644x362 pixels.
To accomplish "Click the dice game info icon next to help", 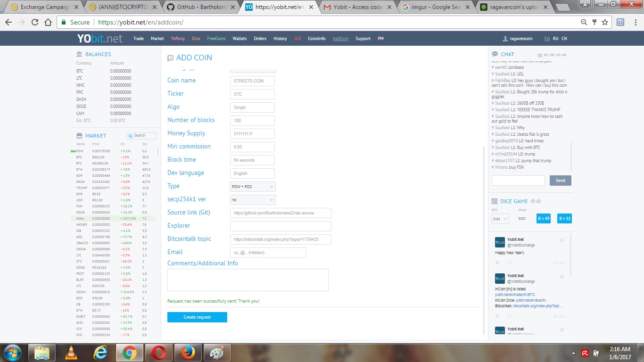I will point(538,201).
